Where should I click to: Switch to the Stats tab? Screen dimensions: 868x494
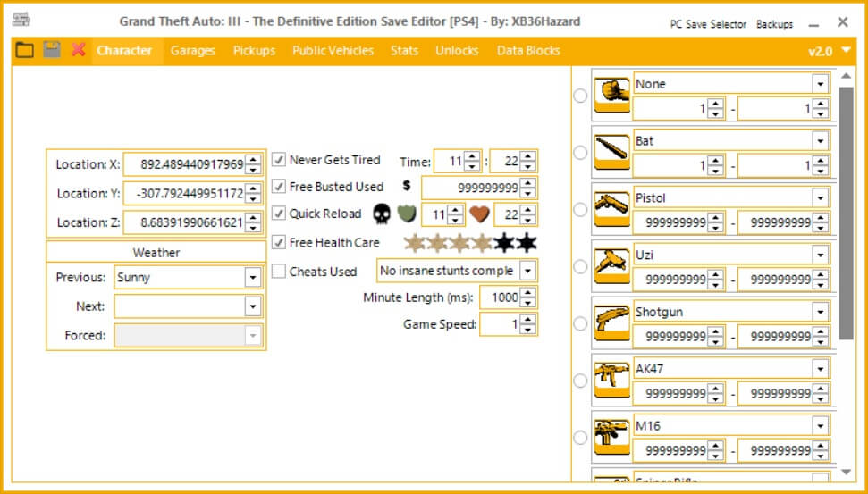(405, 50)
